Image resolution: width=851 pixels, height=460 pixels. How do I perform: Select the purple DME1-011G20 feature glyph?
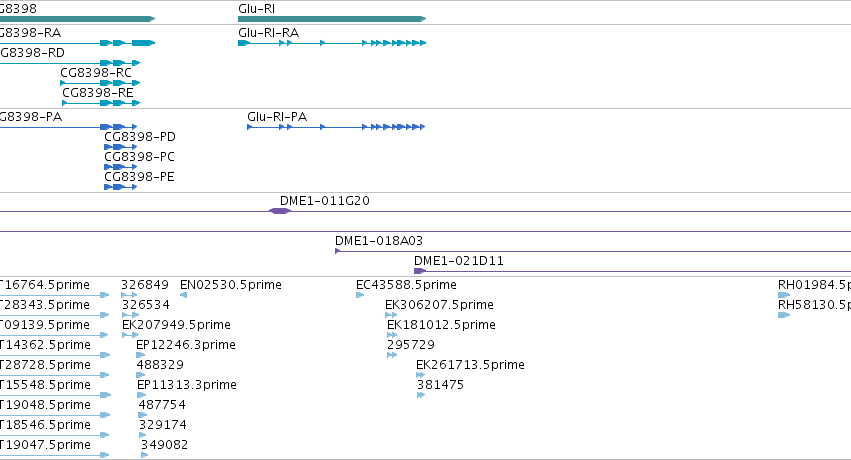coord(280,211)
